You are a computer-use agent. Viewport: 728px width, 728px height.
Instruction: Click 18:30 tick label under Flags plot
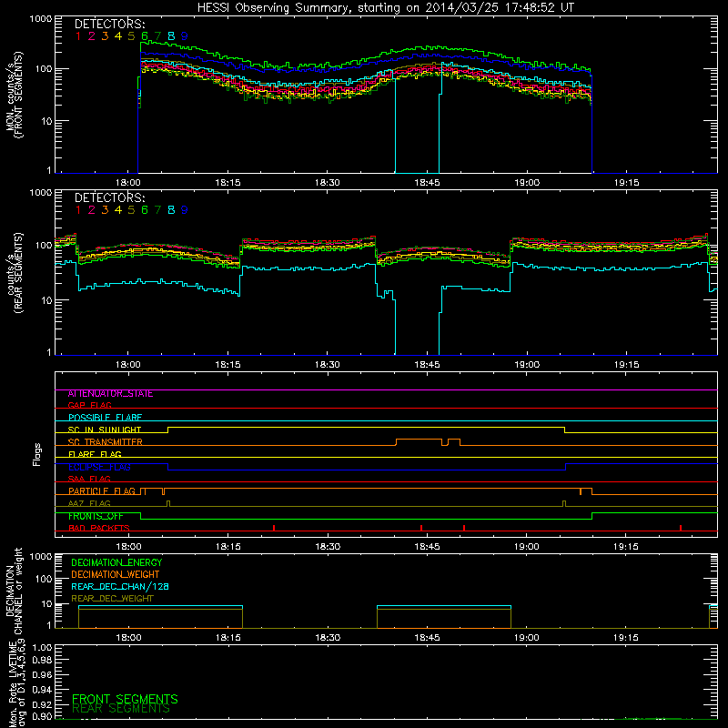tap(328, 547)
